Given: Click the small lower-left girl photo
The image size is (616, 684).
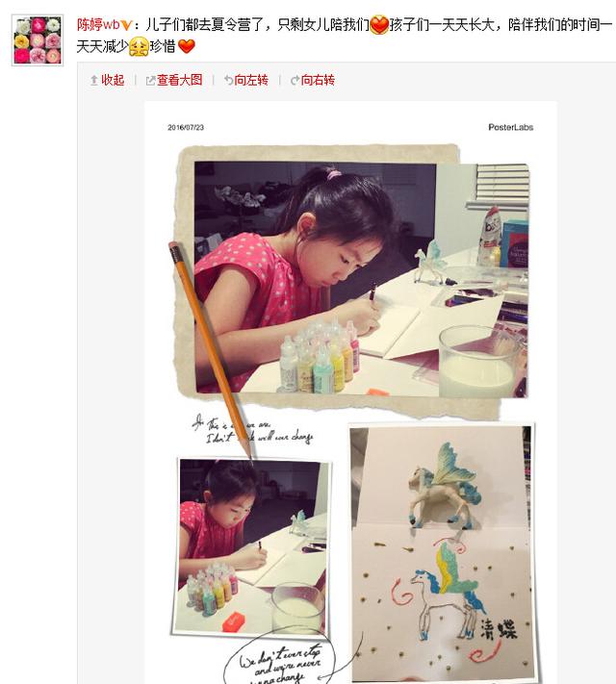Looking at the screenshot, I should click(x=252, y=545).
